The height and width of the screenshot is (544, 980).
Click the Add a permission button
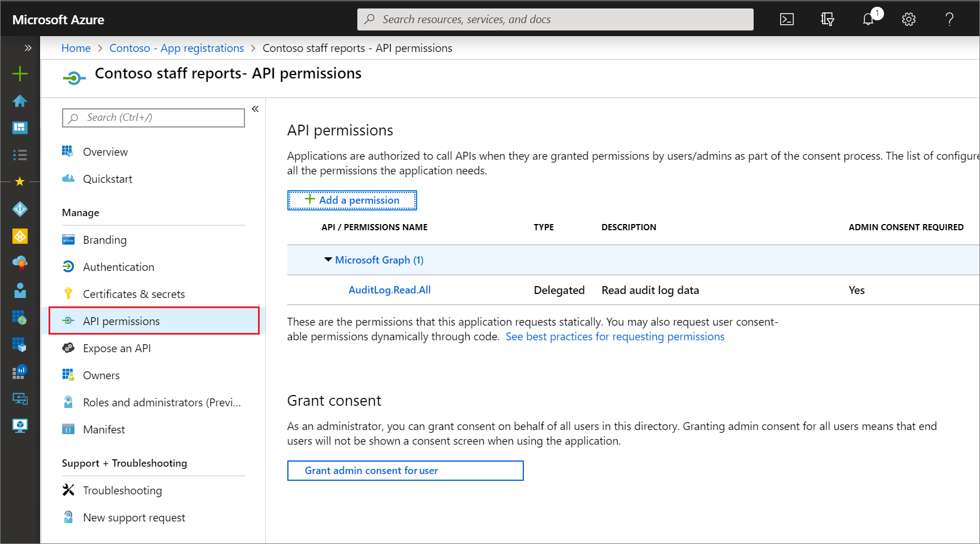click(352, 200)
